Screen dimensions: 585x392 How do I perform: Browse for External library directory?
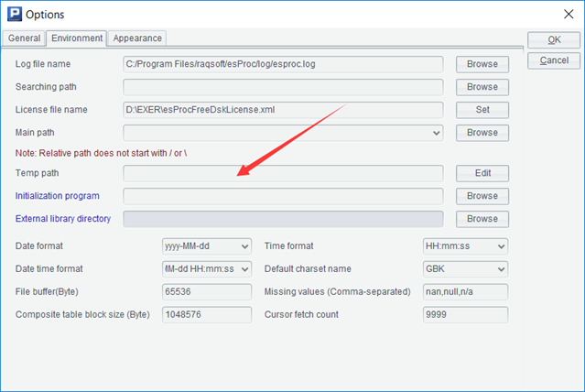point(482,219)
